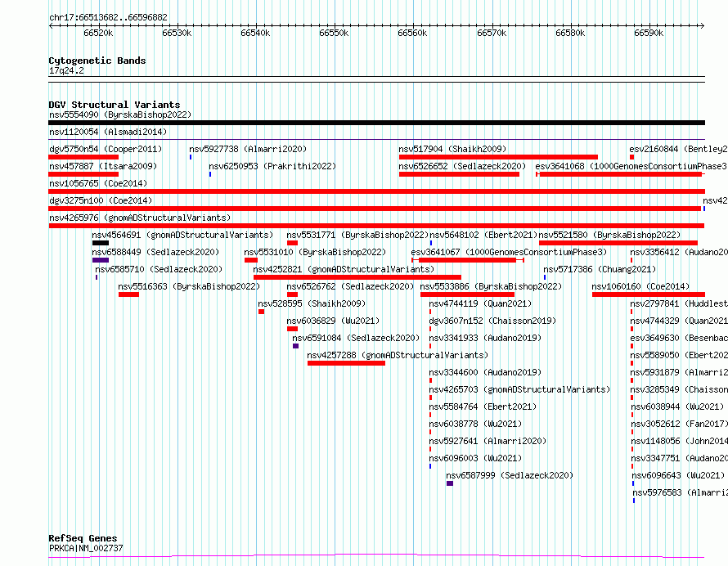Image resolution: width=728 pixels, height=566 pixels.
Task: Click nsv6526652 (Sedlazeck2020) label
Action: coord(462,166)
